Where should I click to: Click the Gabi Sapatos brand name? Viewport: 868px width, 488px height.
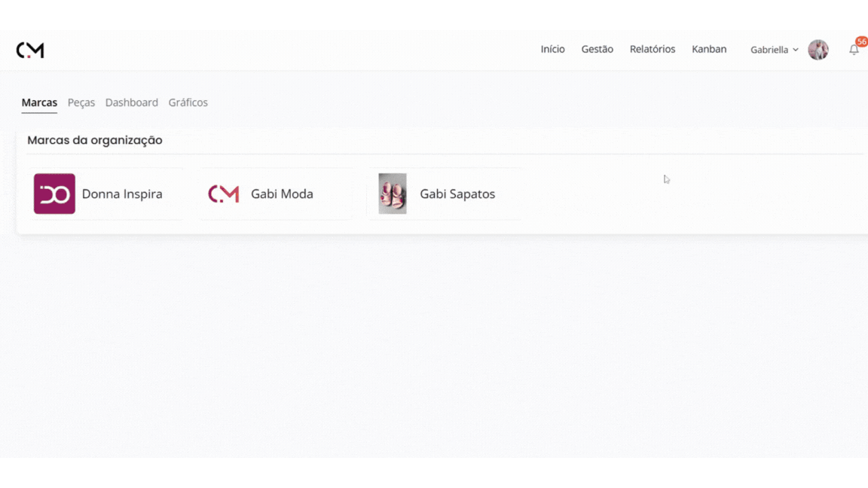pyautogui.click(x=457, y=194)
